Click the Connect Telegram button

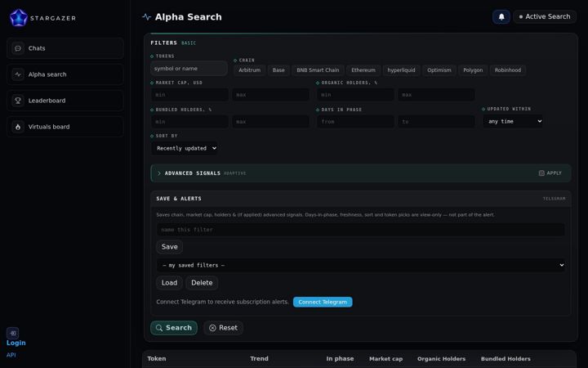[x=323, y=302]
